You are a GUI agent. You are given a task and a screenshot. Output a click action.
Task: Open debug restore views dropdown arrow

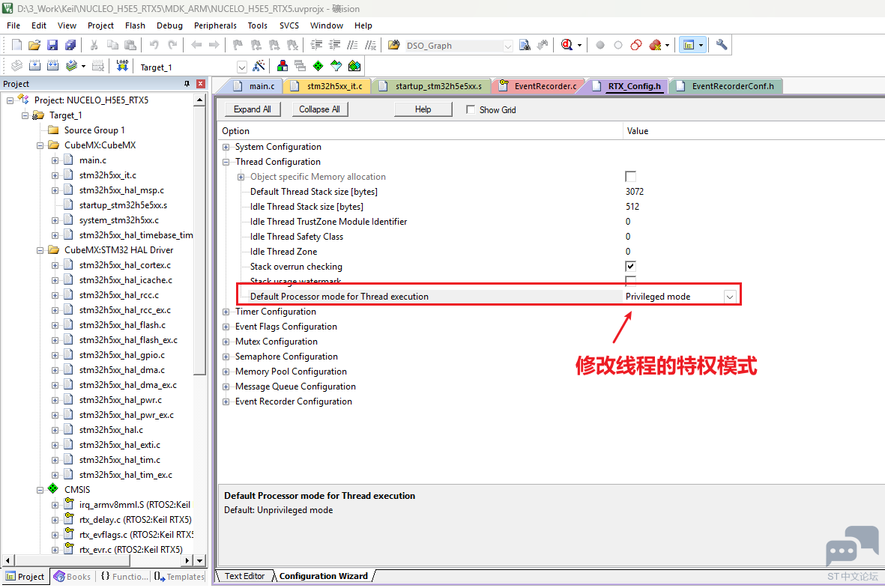pos(580,45)
